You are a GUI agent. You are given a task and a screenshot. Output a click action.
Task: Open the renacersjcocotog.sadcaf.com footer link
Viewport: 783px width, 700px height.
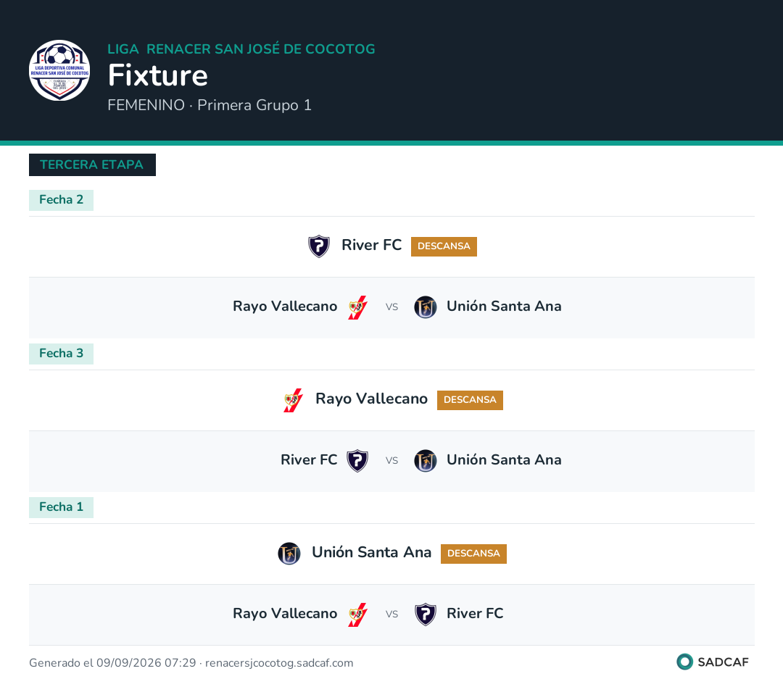click(x=279, y=663)
